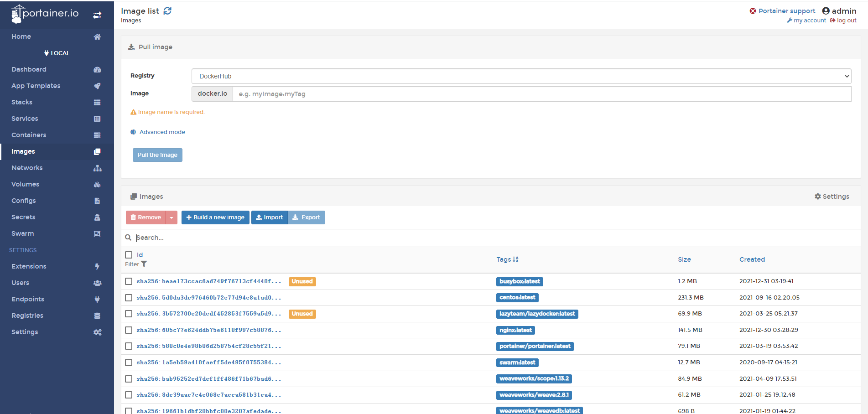Screen dimensions: 868x414
Task: Click the Import button
Action: (270, 217)
